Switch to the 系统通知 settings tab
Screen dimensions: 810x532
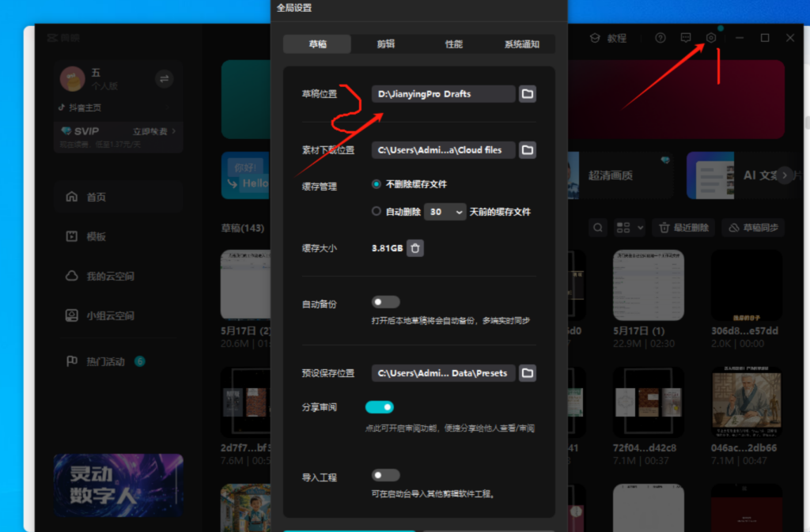pyautogui.click(x=522, y=43)
